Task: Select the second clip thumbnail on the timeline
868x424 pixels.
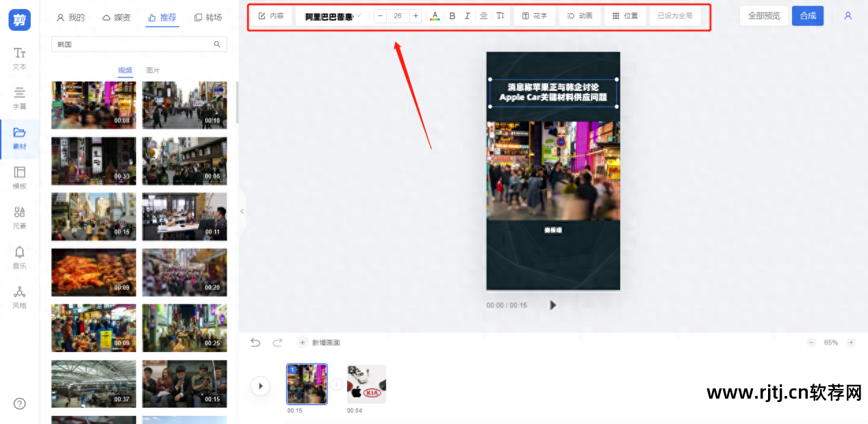Action: [x=366, y=384]
